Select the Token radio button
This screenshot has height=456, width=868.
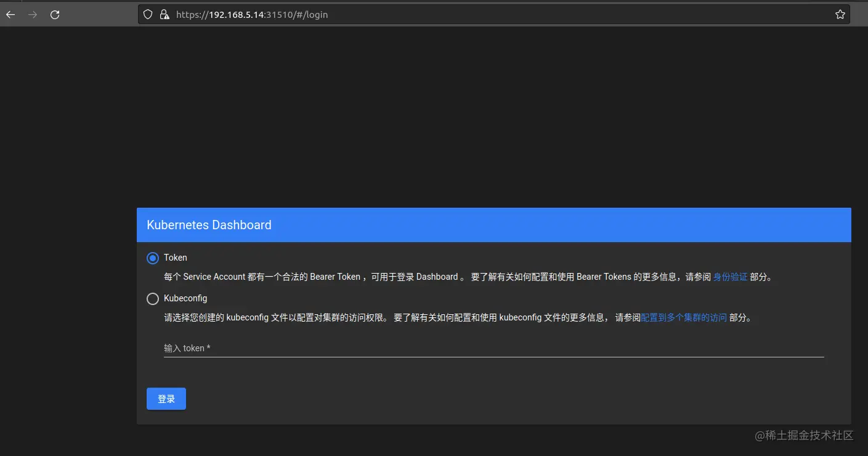tap(153, 258)
